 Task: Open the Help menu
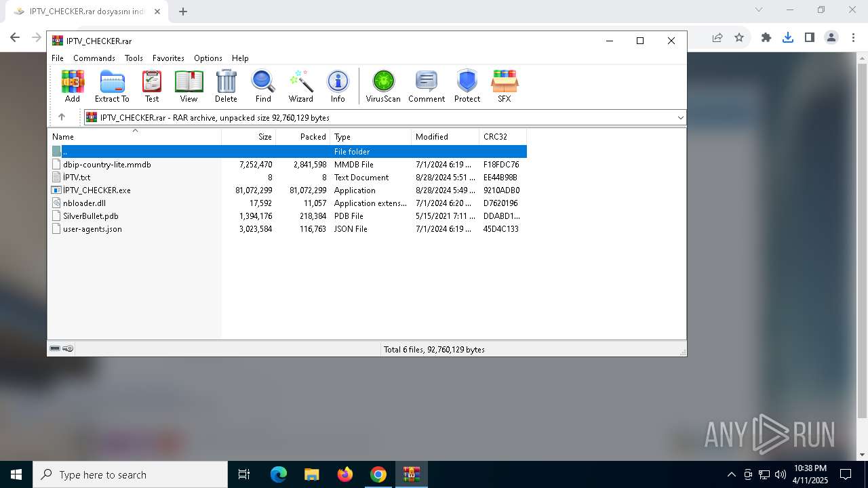click(x=240, y=58)
